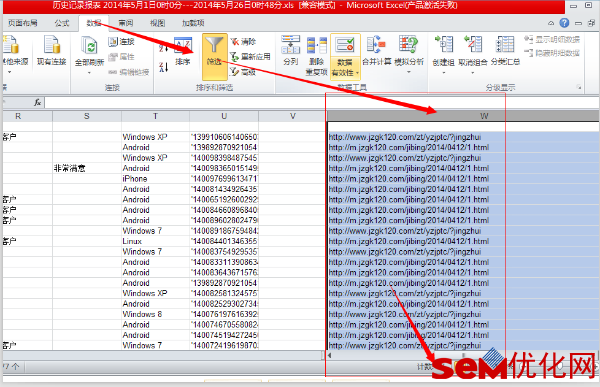The image size is (600, 387).
Task: Open the 分级显示 dialog launcher
Action: click(579, 87)
